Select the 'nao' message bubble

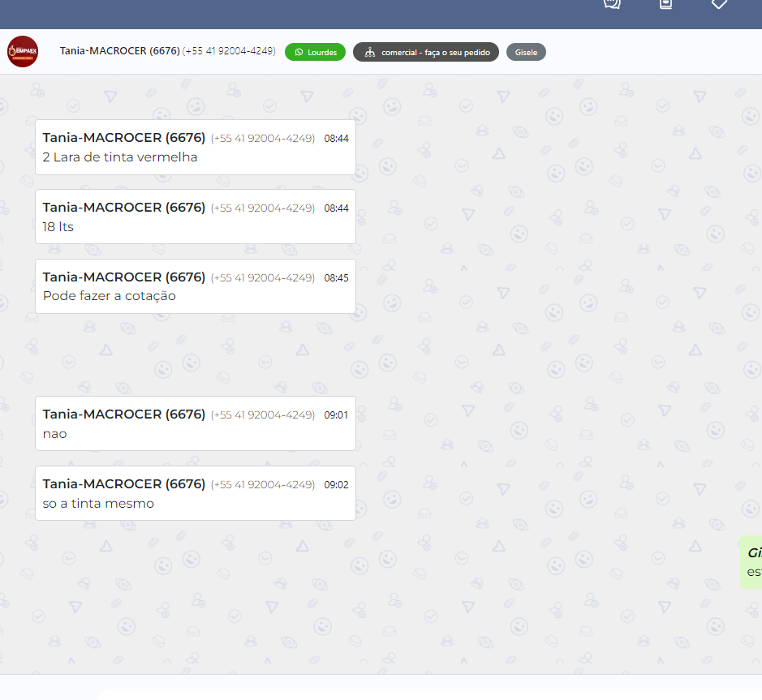[x=55, y=434]
